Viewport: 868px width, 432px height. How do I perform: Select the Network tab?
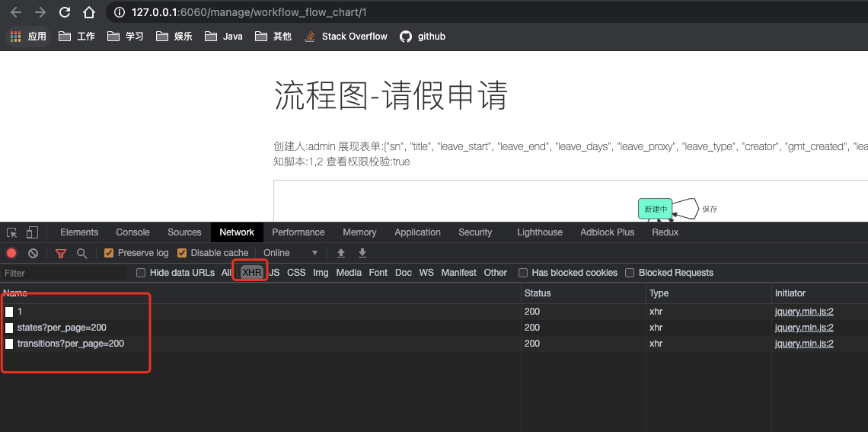237,232
